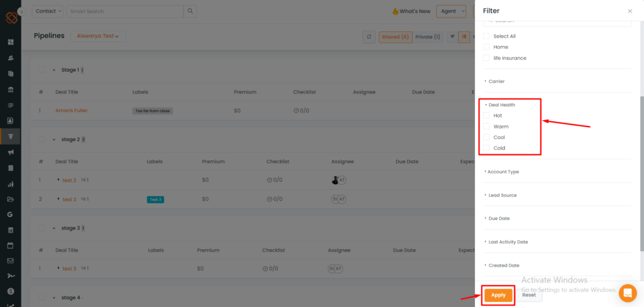Image resolution: width=644 pixels, height=307 pixels.
Task: Collapse the Deal Health filter section
Action: click(499, 105)
